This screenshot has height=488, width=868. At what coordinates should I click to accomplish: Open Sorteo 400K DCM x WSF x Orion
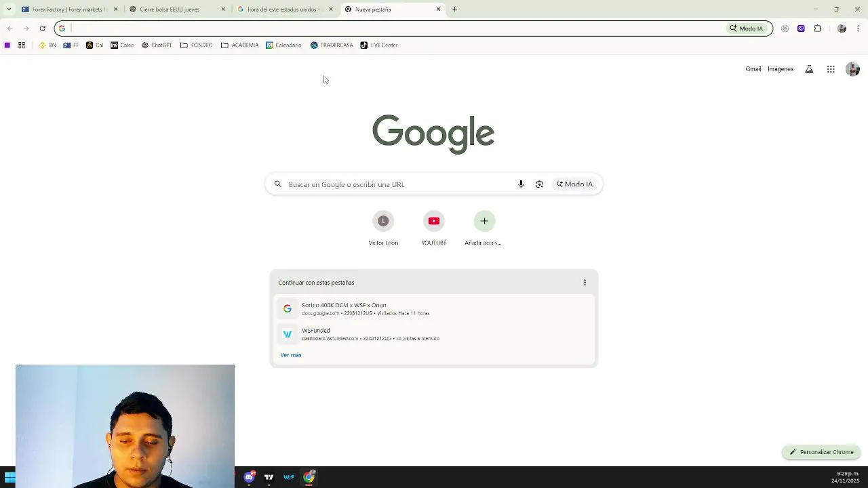pos(434,309)
